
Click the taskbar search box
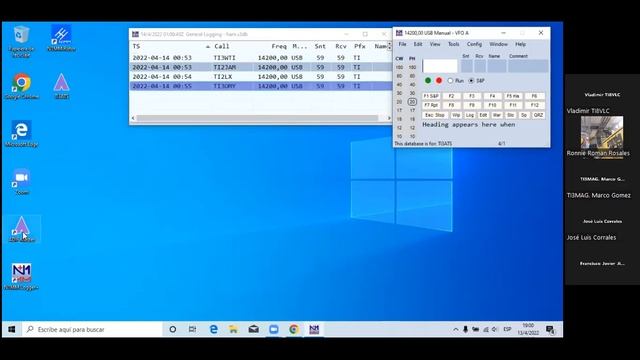pos(92,329)
